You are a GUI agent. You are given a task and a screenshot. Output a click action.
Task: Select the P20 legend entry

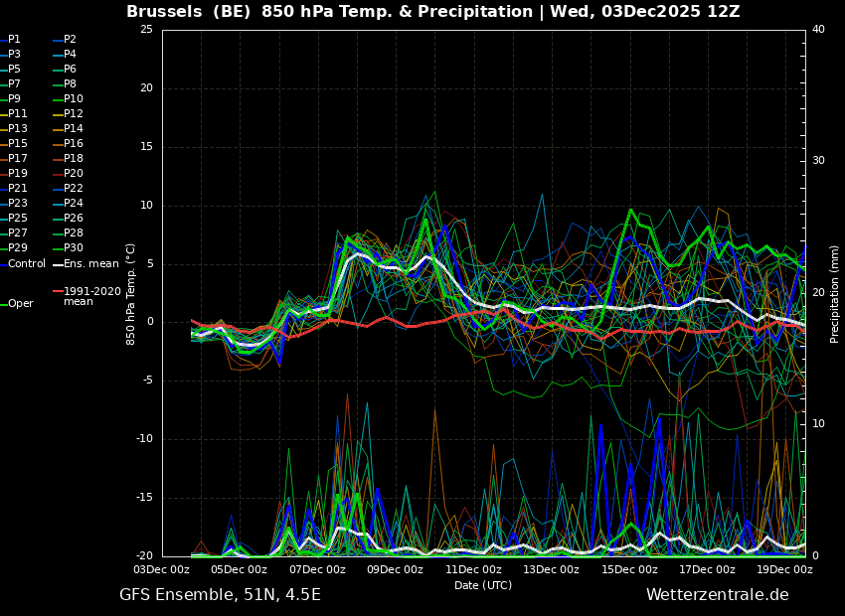click(73, 174)
